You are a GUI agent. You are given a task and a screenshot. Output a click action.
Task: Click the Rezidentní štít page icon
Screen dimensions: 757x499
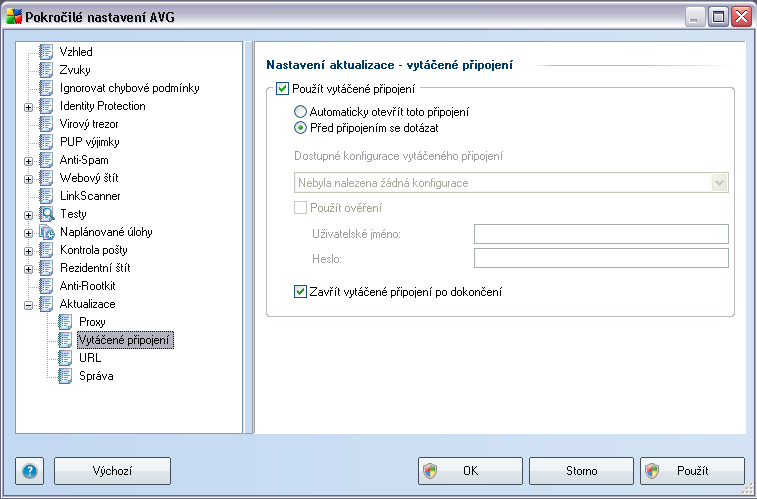coord(46,268)
